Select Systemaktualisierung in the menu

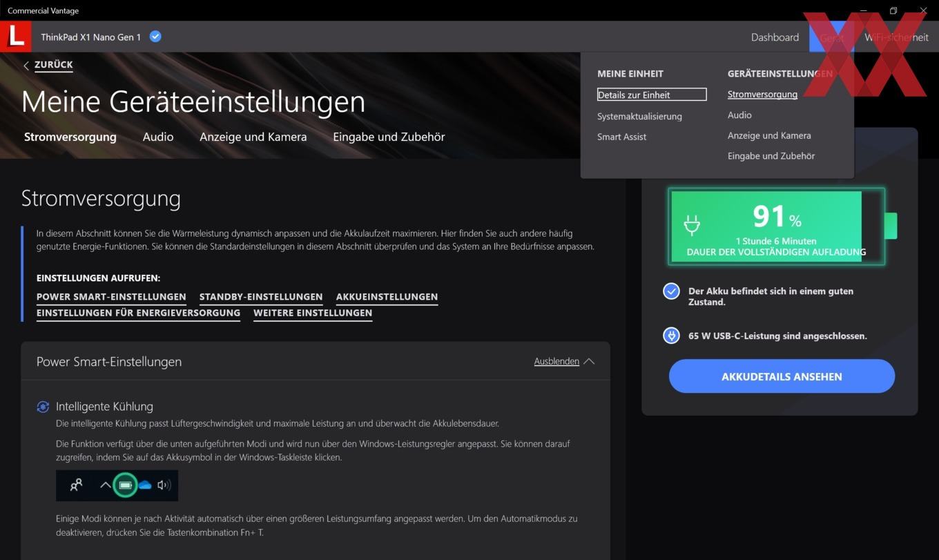(639, 116)
